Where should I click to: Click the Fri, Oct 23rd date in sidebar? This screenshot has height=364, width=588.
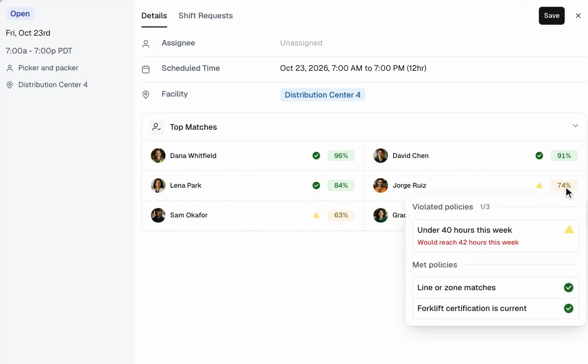[28, 33]
